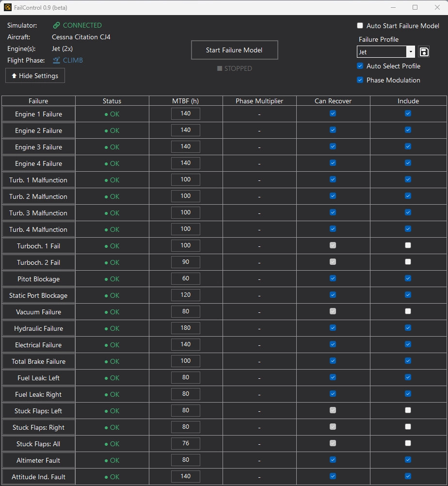The width and height of the screenshot is (448, 486).
Task: Click the FailControl app icon in title bar
Action: [7, 7]
